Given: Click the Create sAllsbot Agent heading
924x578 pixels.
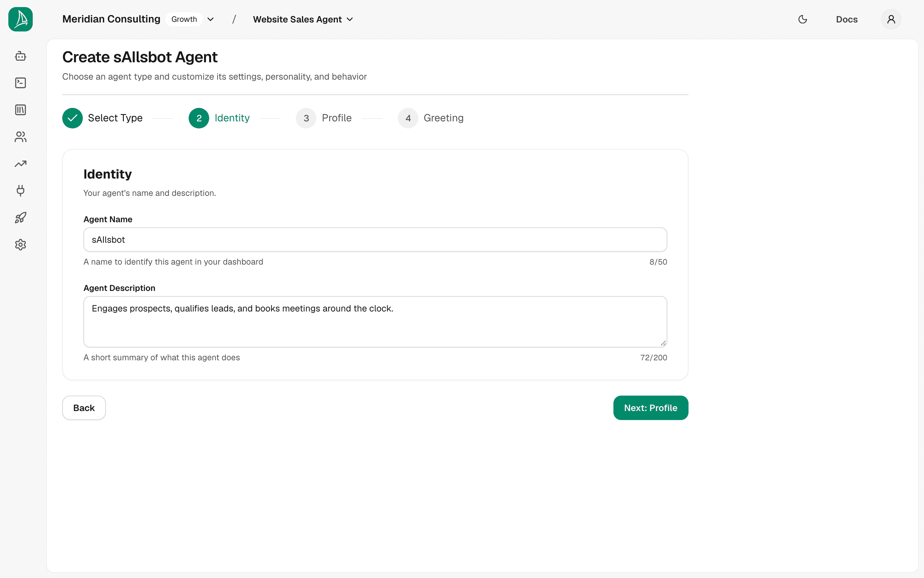Looking at the screenshot, I should [x=140, y=57].
